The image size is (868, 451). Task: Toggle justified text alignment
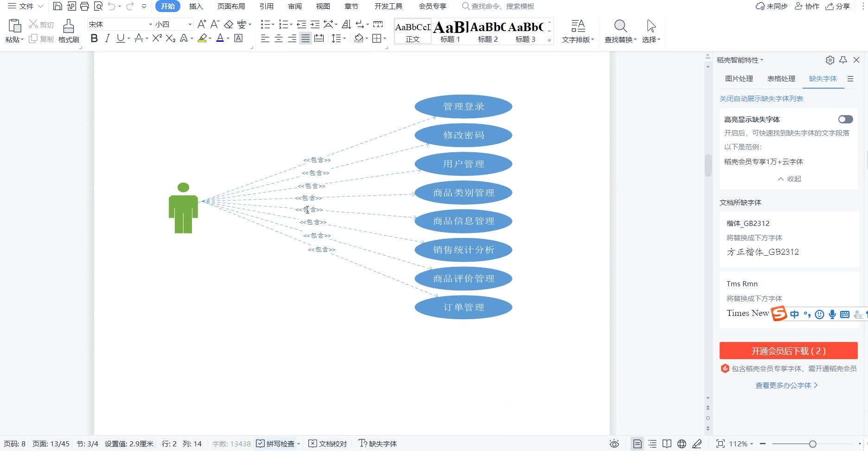(x=306, y=39)
